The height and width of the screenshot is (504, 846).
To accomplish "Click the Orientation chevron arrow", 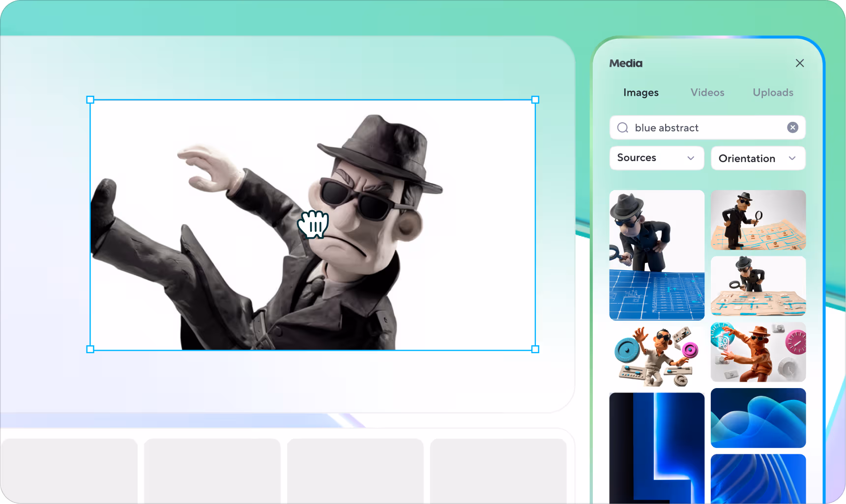I will (792, 158).
